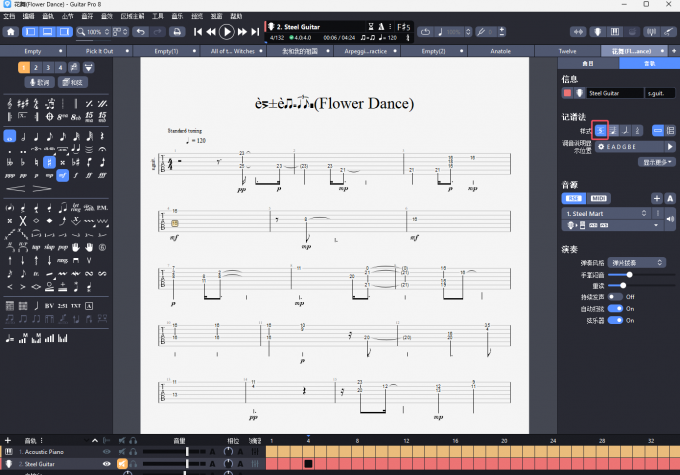
Task: Click the plus icon to add sound
Action: (656, 198)
